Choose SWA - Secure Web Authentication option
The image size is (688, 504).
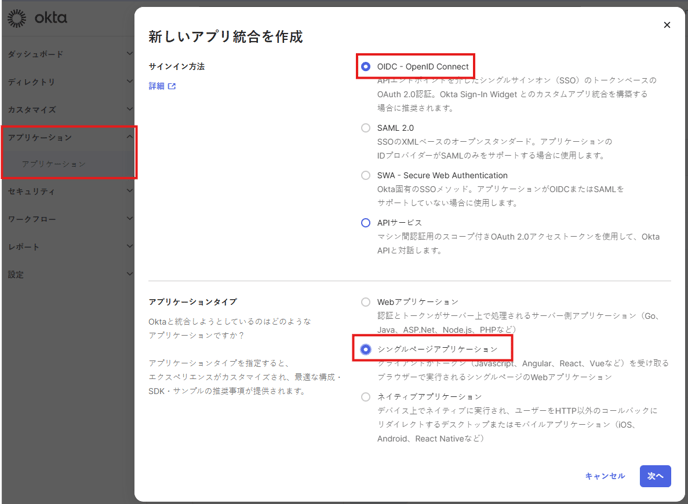(366, 175)
